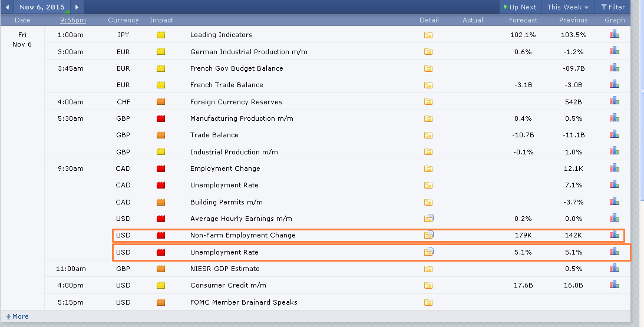Open detail folder for Leading Indicators
This screenshot has width=644, height=327.
[x=428, y=35]
